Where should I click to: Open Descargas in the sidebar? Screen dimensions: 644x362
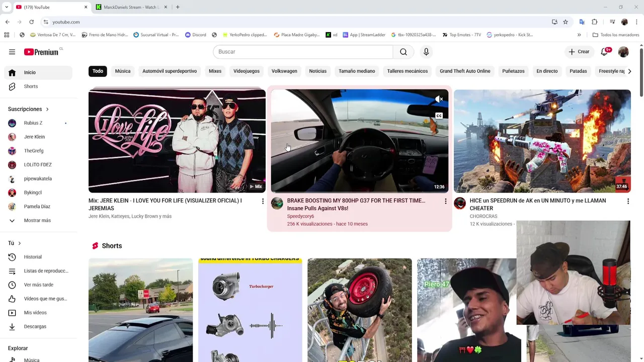(38, 326)
